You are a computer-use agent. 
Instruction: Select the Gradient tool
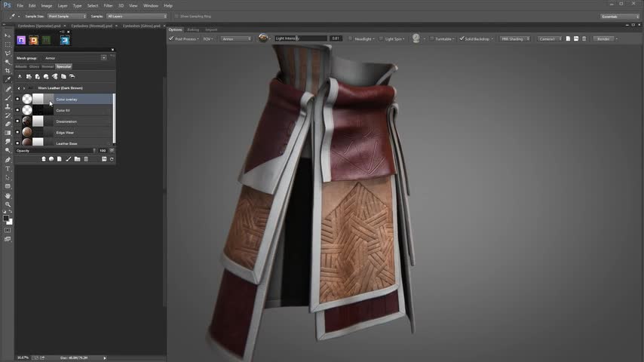point(8,133)
